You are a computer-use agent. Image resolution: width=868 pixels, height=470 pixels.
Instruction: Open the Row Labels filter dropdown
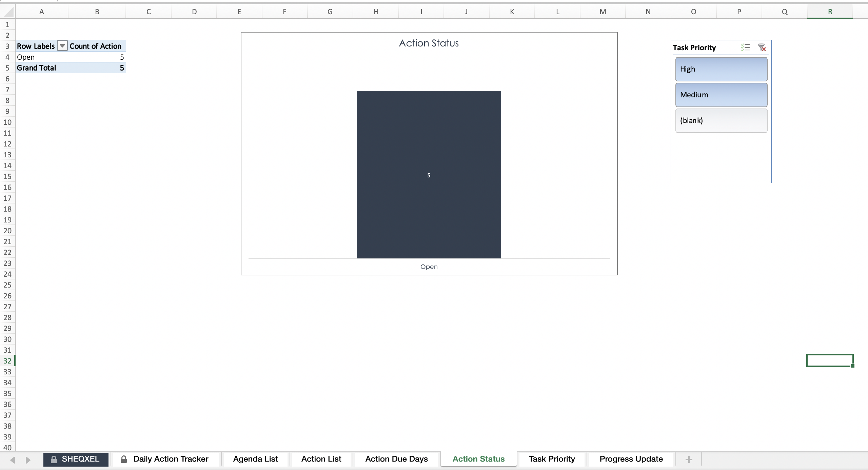62,46
